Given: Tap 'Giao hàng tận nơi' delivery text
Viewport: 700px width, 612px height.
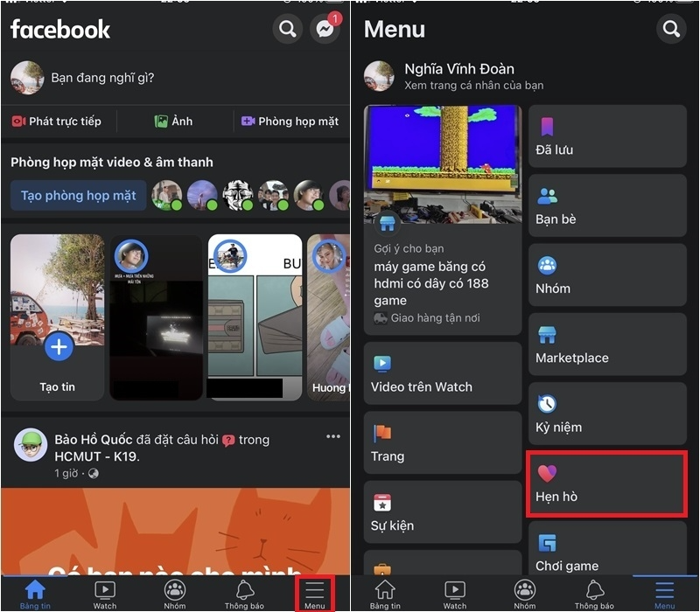Looking at the screenshot, I should [435, 318].
